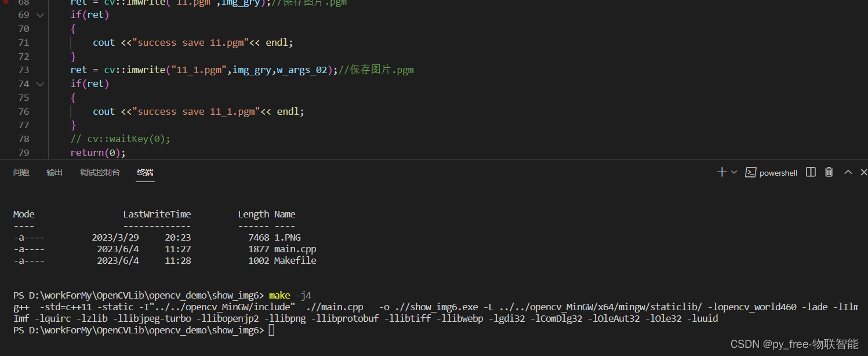Screen dimensions: 868x356
Task: Switch to the 问题 (Problems) tab
Action: point(21,172)
